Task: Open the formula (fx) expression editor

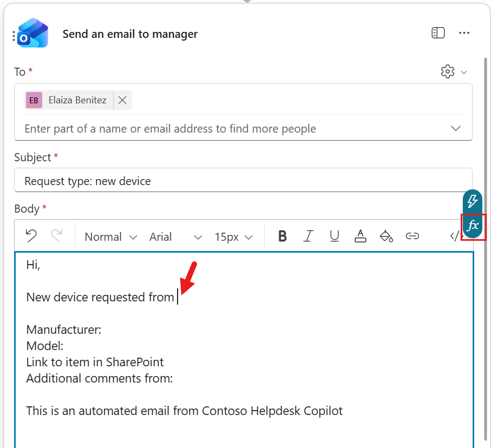Action: point(472,227)
